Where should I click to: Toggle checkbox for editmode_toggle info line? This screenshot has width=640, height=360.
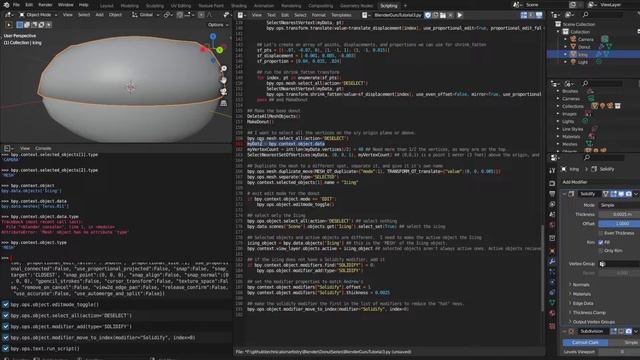pyautogui.click(x=6, y=304)
